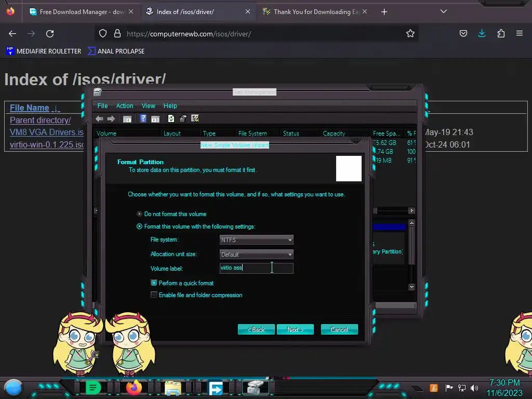
Task: Open the VM8 VGA Drivers link
Action: point(46,132)
